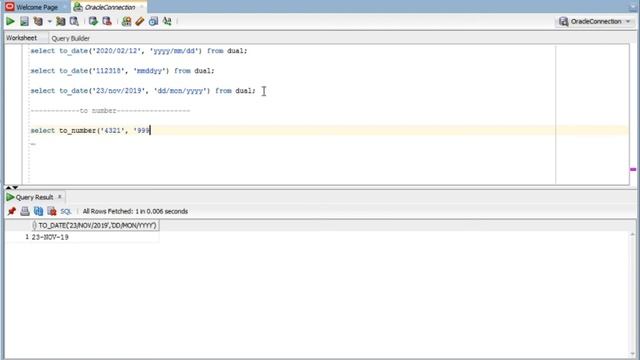Run the statement with green play button

[10, 22]
